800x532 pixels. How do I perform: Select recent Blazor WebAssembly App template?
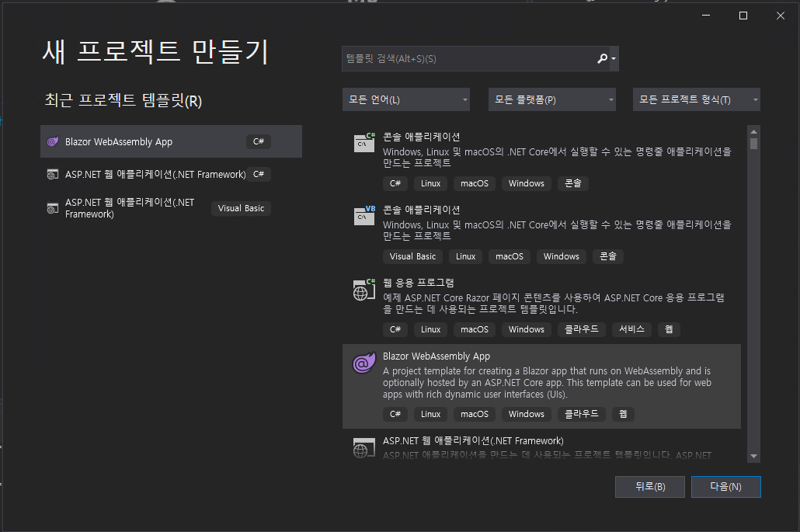click(172, 141)
